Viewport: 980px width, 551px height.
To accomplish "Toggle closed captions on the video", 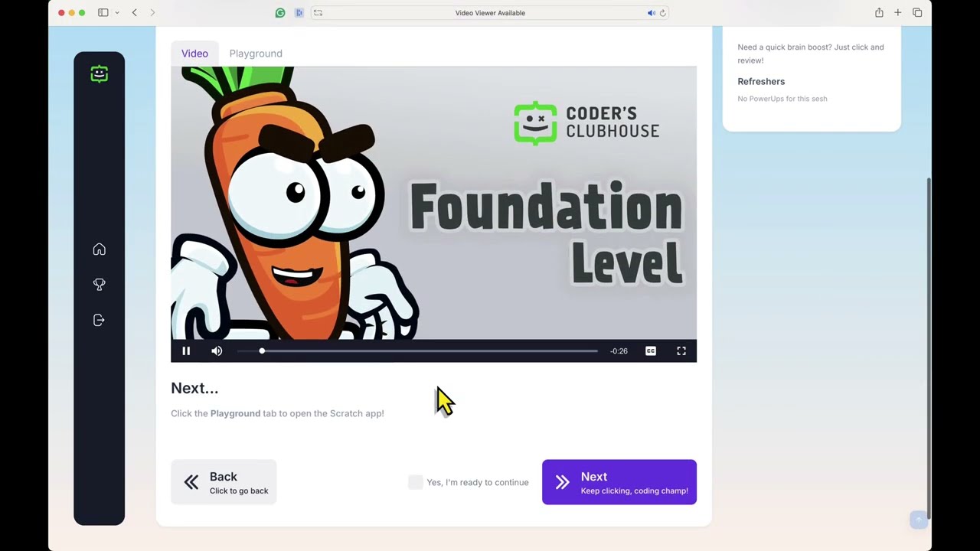I will 651,350.
